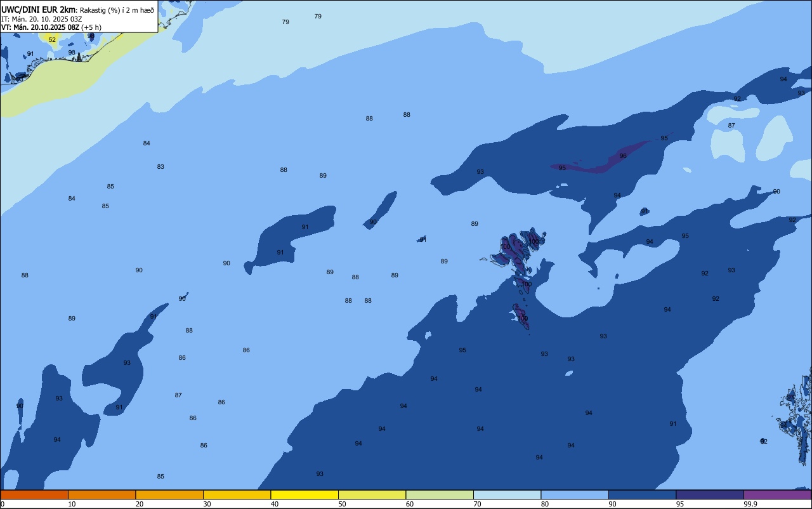The width and height of the screenshot is (812, 509).
Task: Click the '30' legend scale label
Action: point(207,504)
